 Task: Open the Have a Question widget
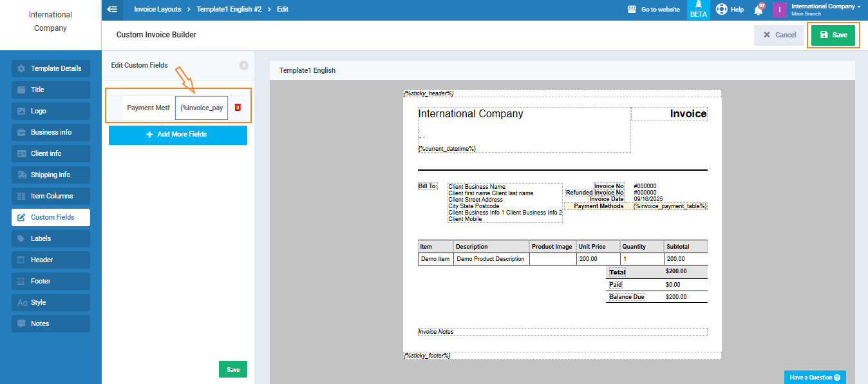pos(815,378)
